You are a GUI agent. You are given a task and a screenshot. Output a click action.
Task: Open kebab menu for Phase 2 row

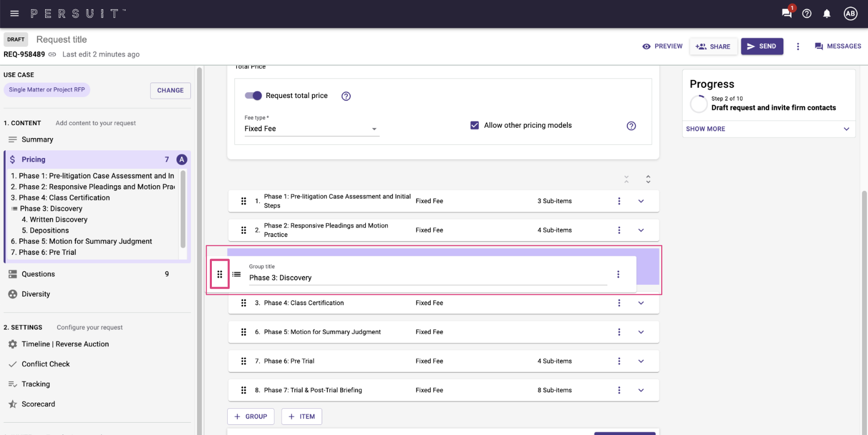[619, 230]
